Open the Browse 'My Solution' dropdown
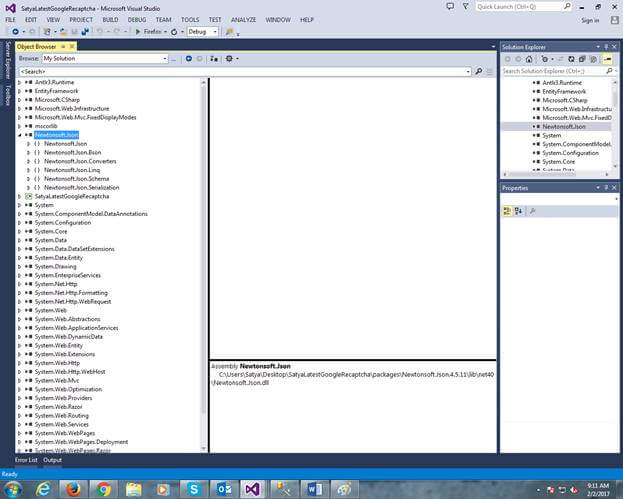This screenshot has height=499, width=623. pos(165,58)
